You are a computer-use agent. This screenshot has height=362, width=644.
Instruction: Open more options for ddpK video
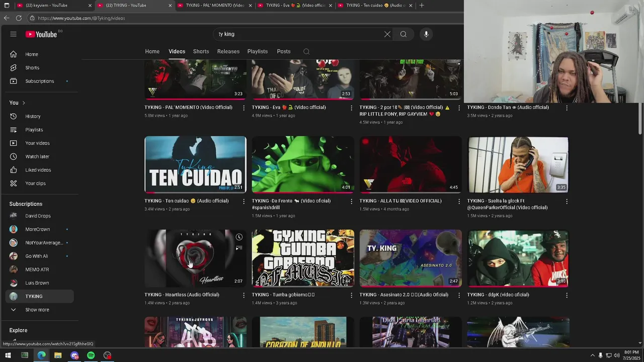point(567,295)
